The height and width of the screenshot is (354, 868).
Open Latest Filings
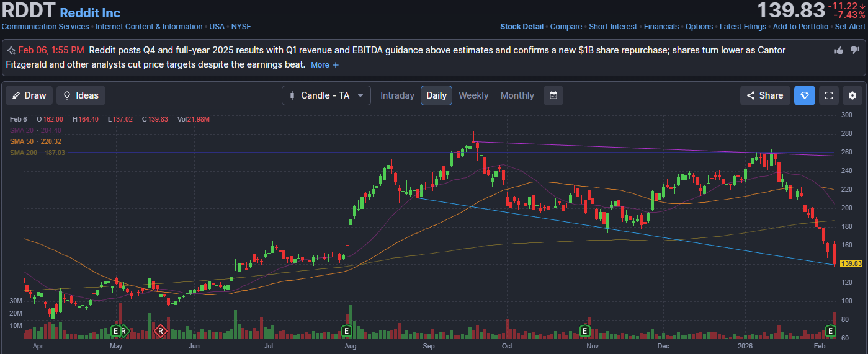coord(743,27)
